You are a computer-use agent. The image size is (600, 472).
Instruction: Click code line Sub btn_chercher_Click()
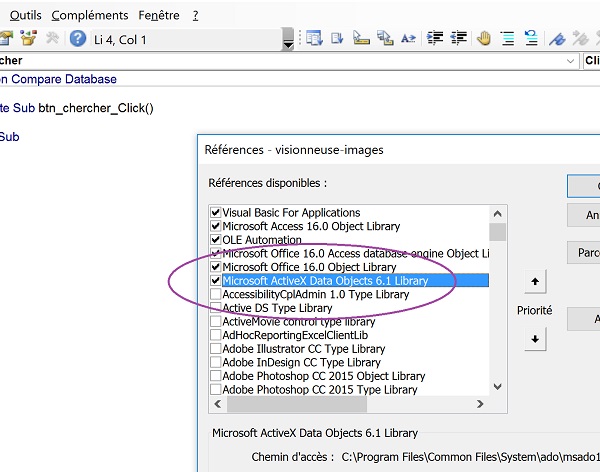tap(77, 108)
